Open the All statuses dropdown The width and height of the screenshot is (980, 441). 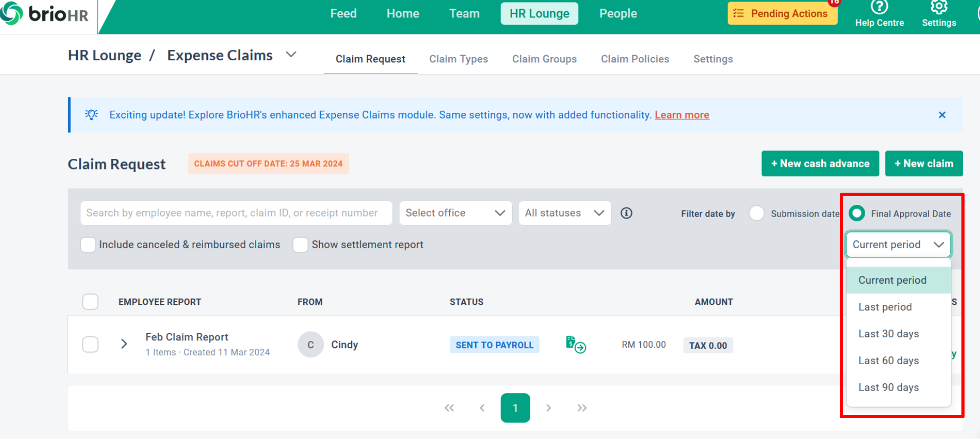coord(565,213)
